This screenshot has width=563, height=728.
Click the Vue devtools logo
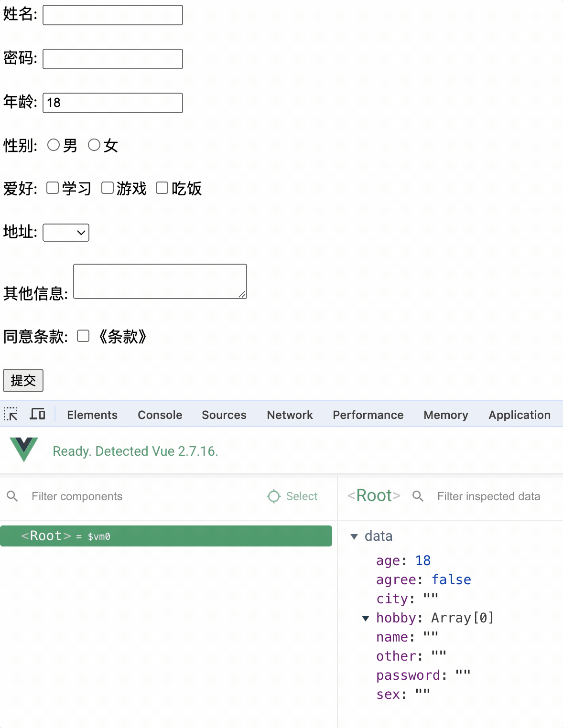coord(23,450)
